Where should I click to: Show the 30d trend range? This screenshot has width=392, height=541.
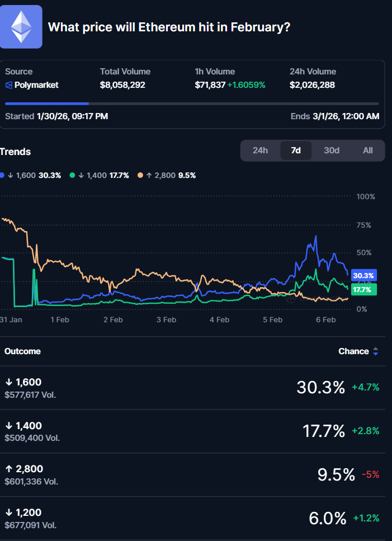[332, 150]
